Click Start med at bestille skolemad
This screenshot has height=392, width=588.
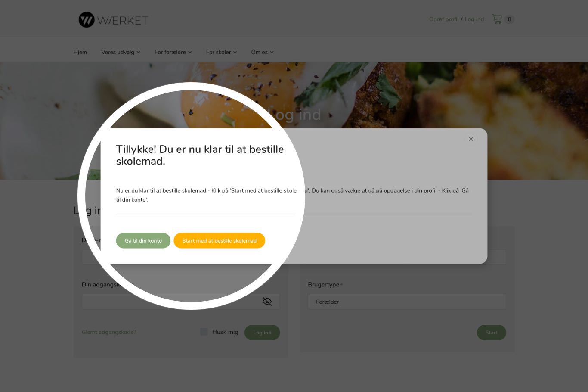tap(219, 240)
